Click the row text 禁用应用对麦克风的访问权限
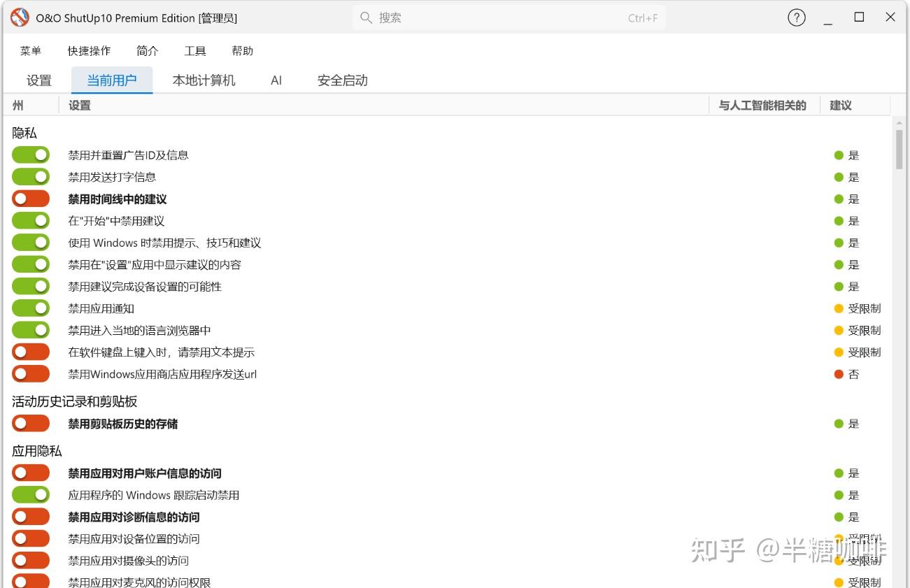This screenshot has width=910, height=588. pos(139,582)
